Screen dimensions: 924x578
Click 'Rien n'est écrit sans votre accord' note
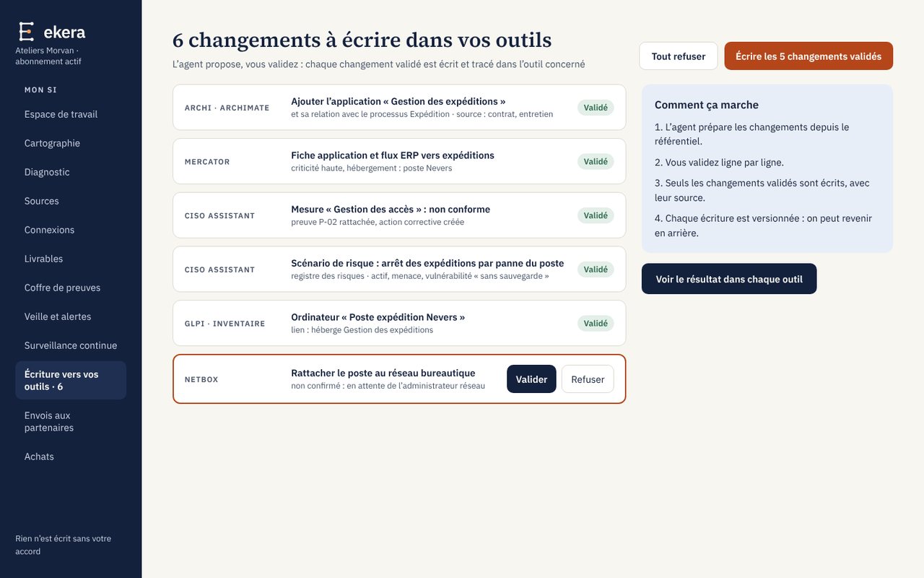64,545
